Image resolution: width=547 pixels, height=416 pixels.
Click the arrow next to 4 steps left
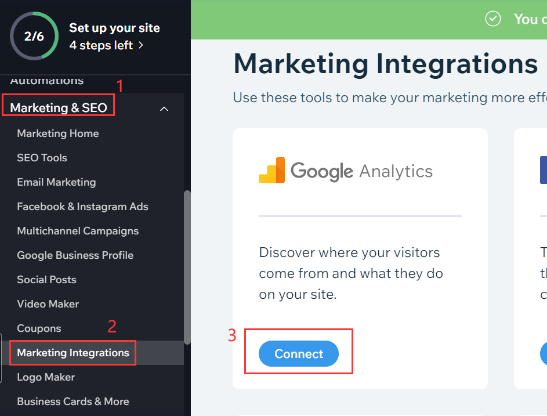[x=141, y=45]
